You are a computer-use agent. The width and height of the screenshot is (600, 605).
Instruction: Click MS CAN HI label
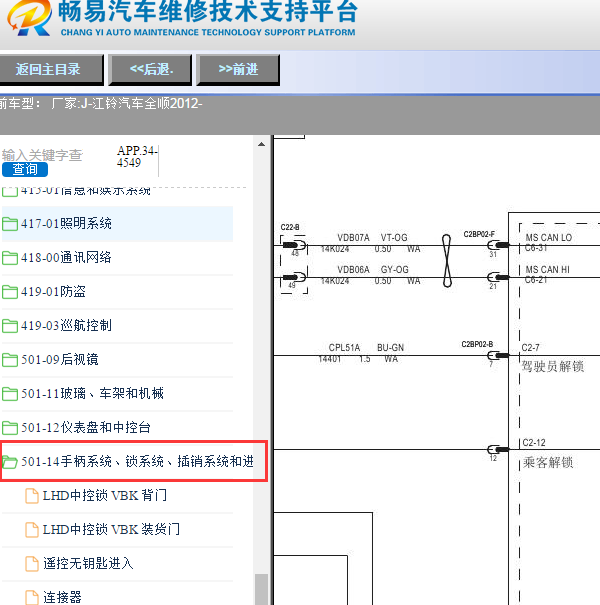click(x=548, y=270)
